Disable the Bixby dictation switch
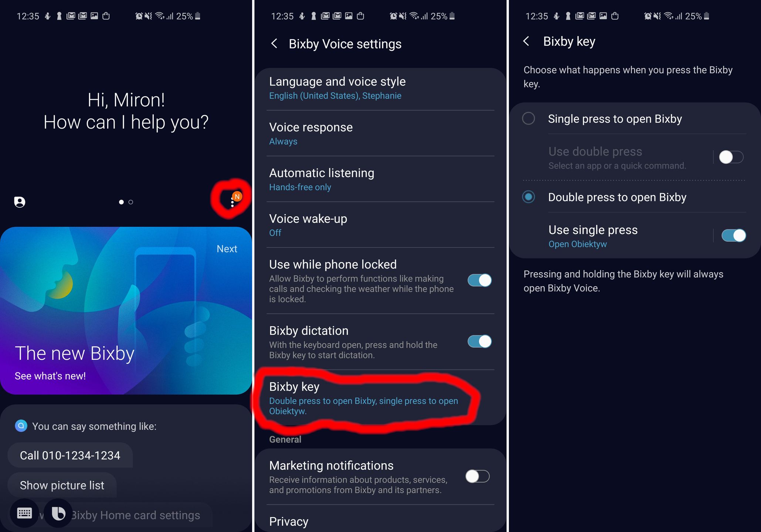 (x=479, y=341)
